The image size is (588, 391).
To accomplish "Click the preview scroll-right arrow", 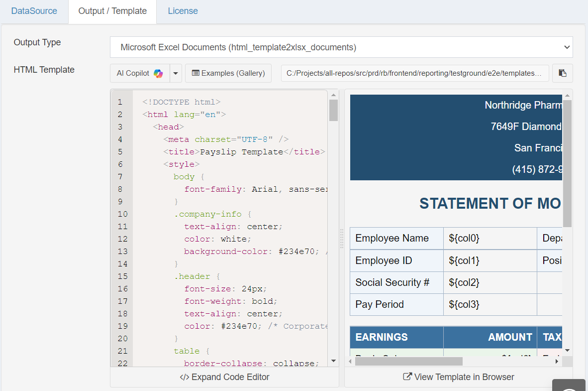I will pyautogui.click(x=557, y=361).
